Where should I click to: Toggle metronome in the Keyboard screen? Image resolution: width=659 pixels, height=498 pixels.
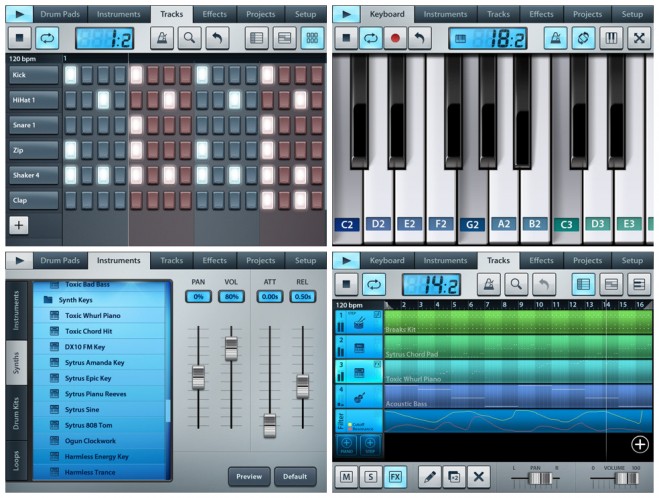tap(555, 38)
